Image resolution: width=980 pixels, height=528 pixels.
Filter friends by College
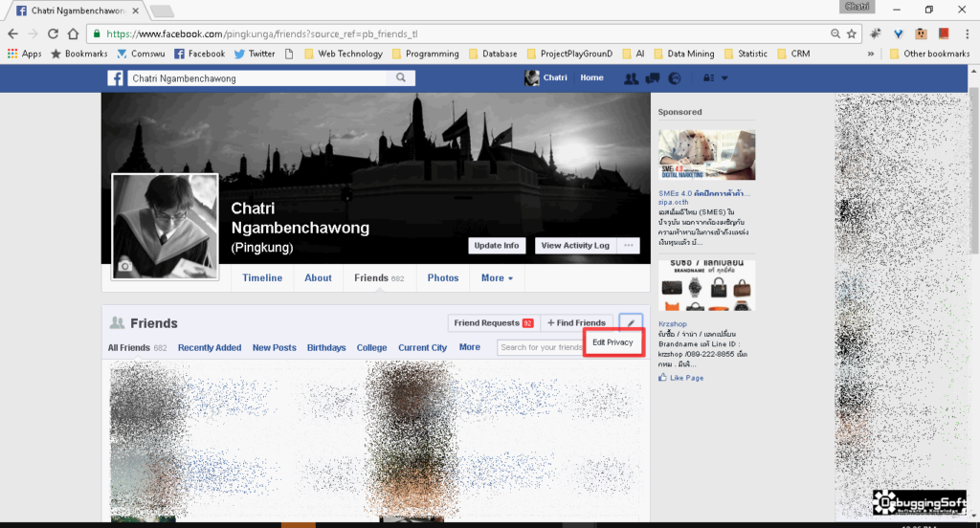[372, 347]
